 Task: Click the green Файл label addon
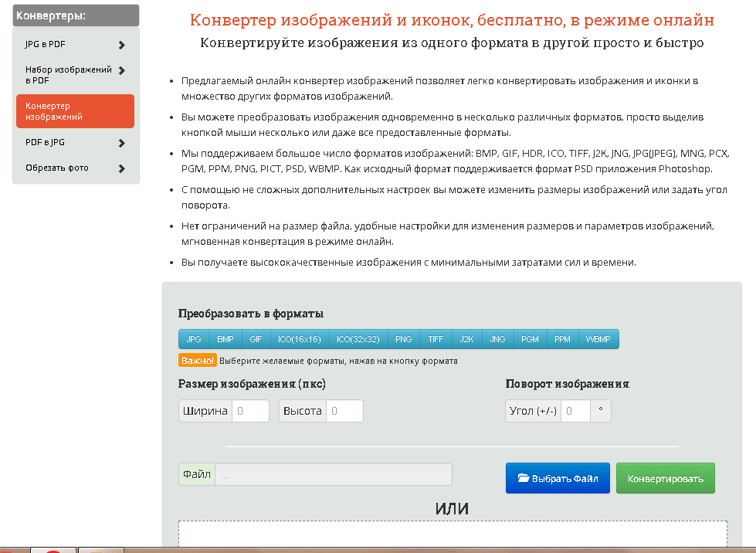pyautogui.click(x=197, y=474)
